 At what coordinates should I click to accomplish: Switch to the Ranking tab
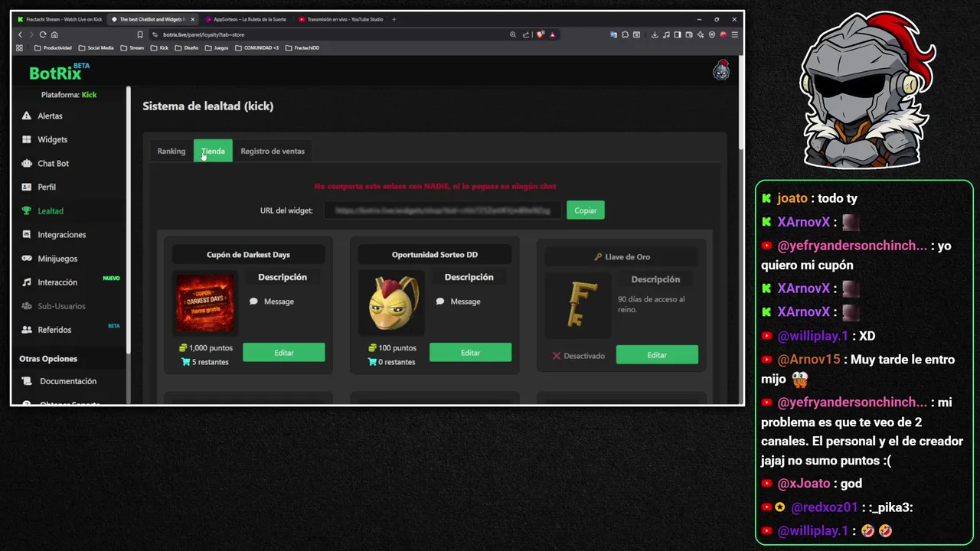[x=171, y=151]
